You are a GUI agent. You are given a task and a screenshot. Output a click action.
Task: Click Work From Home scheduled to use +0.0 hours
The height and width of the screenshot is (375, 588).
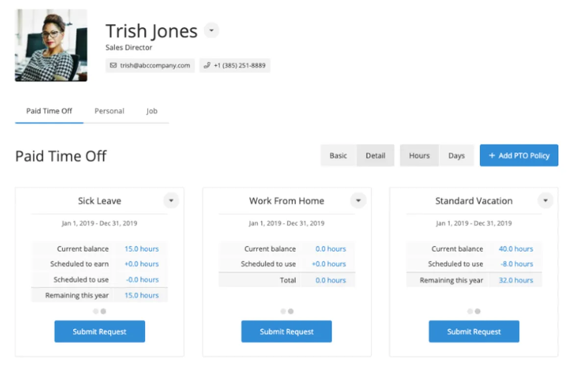(329, 264)
